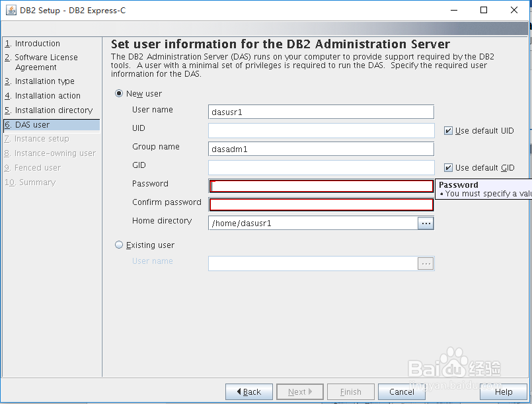Click the Existing user User name field
Image resolution: width=532 pixels, height=404 pixels.
(313, 263)
